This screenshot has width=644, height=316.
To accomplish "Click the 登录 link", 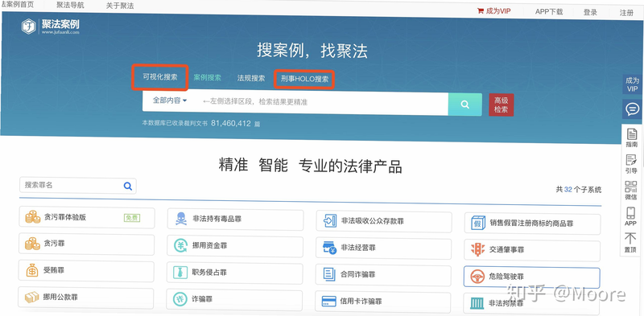I will click(590, 12).
